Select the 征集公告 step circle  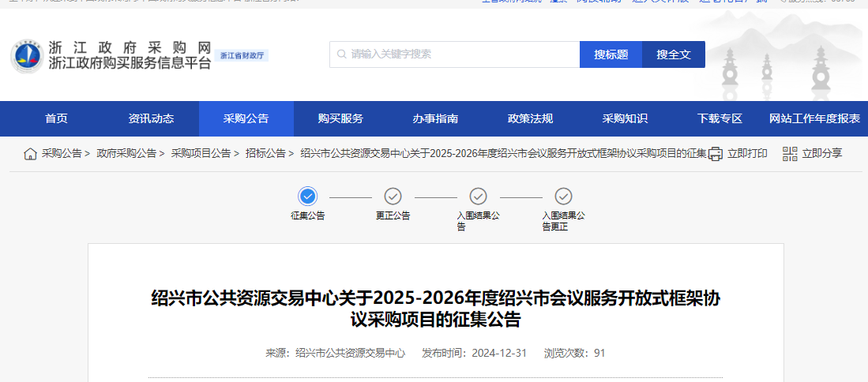point(308,196)
